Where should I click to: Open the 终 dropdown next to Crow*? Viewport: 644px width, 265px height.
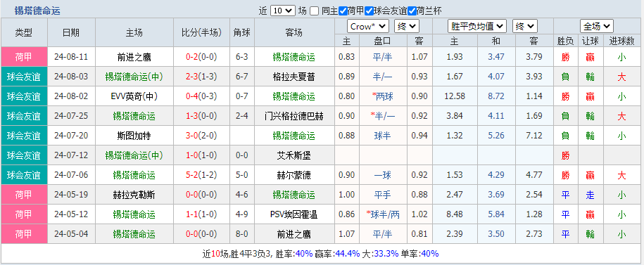(x=407, y=27)
